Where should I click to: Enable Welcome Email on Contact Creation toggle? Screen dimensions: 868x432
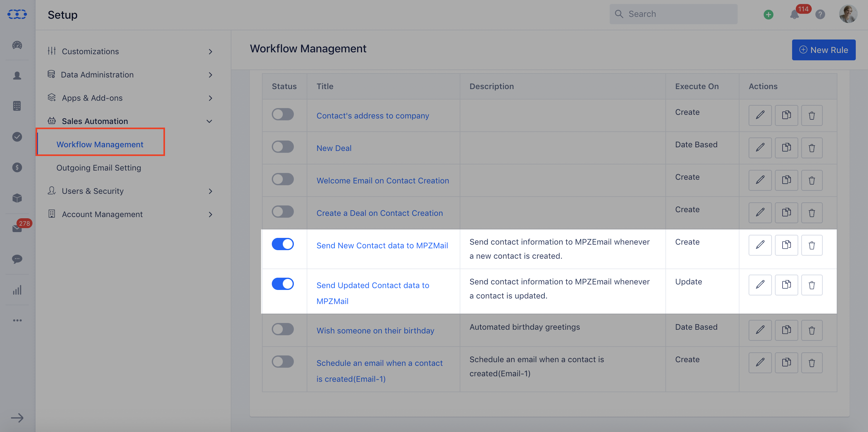(x=283, y=179)
